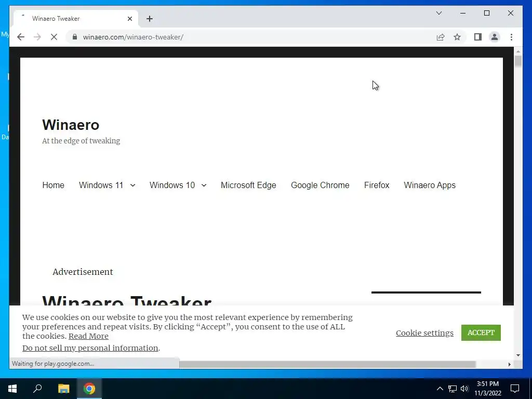Viewport: 532px width, 399px height.
Task: Go to Home in site menu
Action: pos(54,185)
